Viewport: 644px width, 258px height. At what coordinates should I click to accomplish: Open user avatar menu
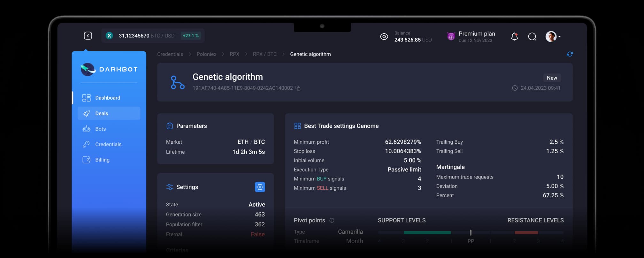[551, 37]
